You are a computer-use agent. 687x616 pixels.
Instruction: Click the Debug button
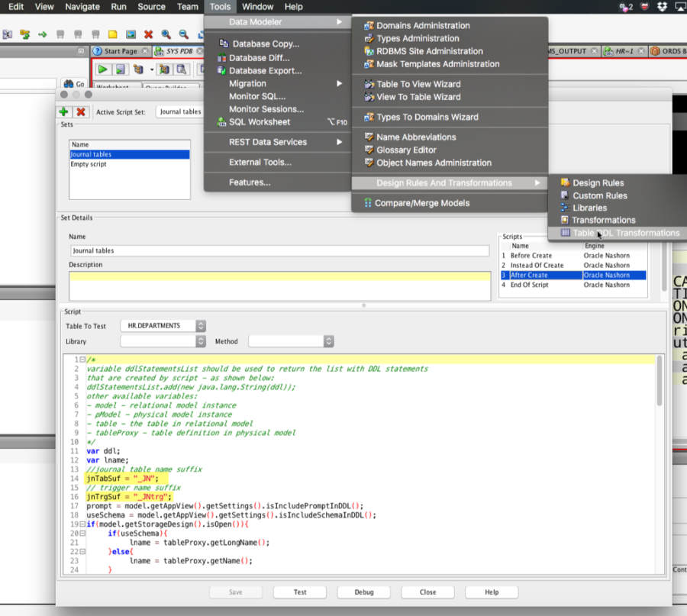click(364, 592)
